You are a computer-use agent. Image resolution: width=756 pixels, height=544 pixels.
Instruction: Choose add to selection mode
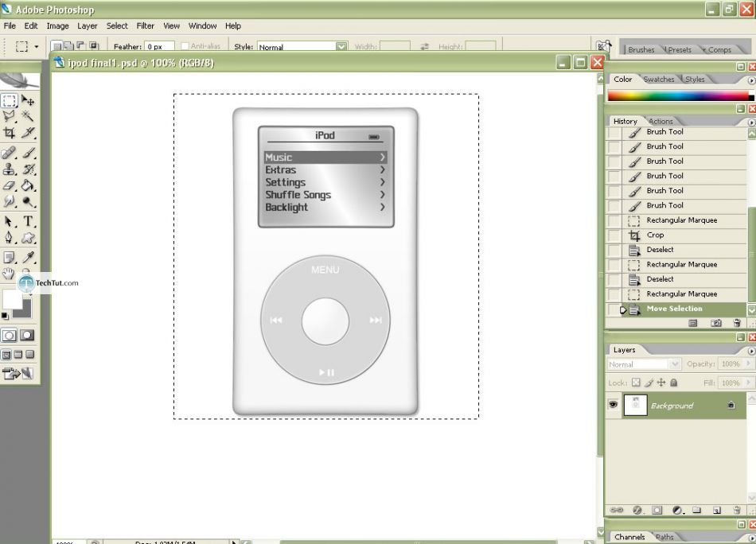point(69,46)
